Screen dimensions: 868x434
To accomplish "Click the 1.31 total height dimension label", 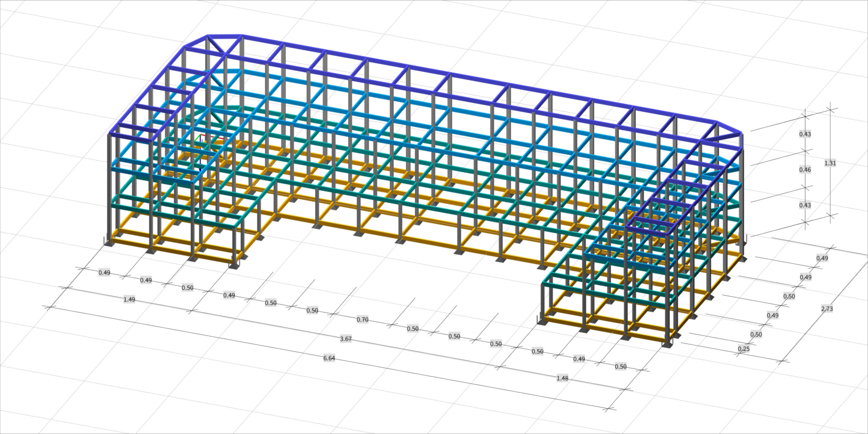I will click(830, 163).
